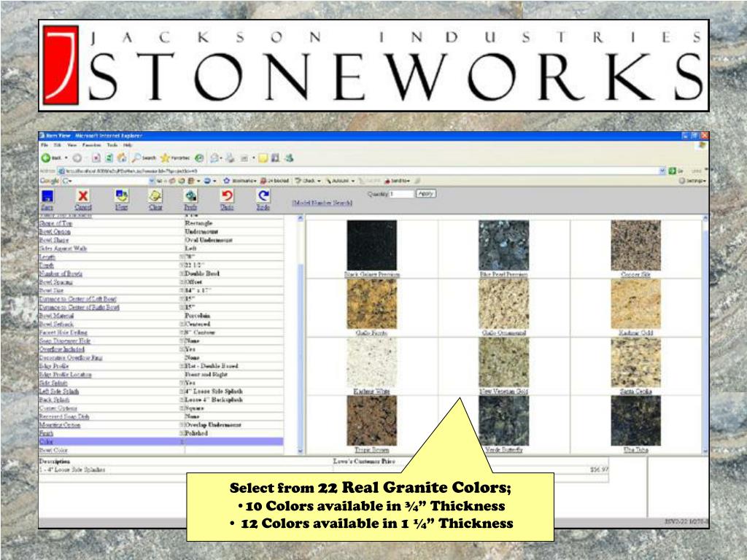
Task: Select the Santa Cecilia granite swatch
Action: click(x=635, y=362)
